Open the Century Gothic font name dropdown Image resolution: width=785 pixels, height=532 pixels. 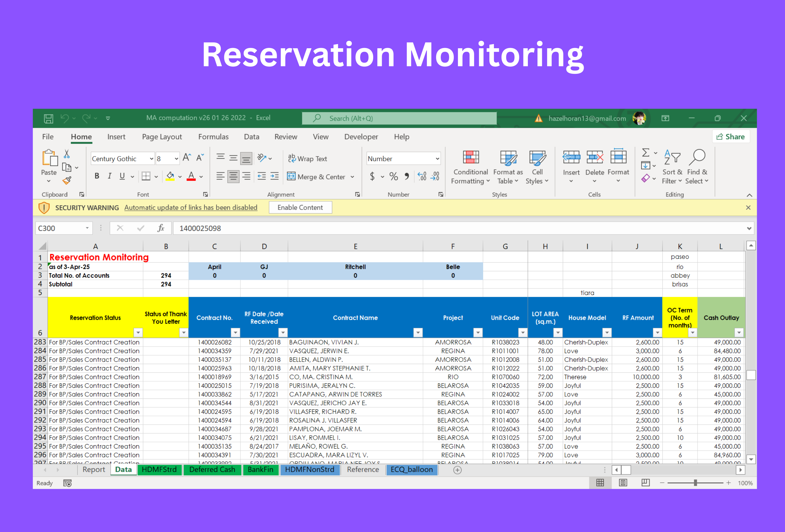tap(151, 159)
